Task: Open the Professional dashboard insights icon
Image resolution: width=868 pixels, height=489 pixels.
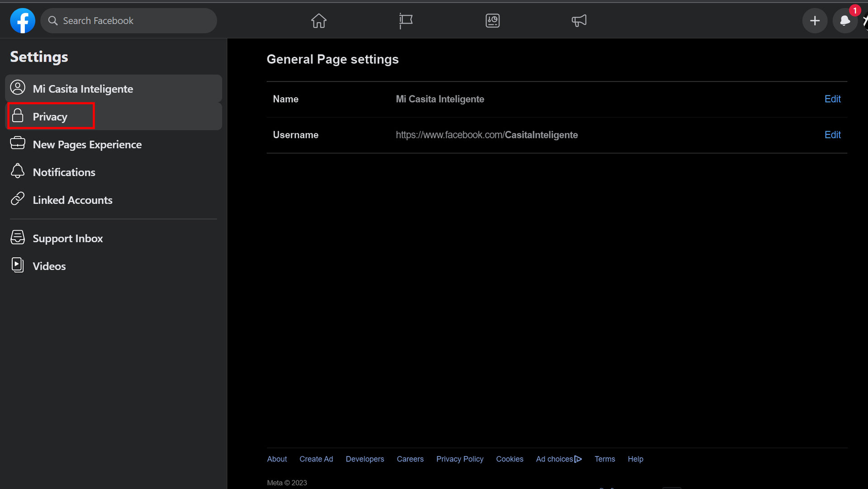Action: [x=492, y=20]
